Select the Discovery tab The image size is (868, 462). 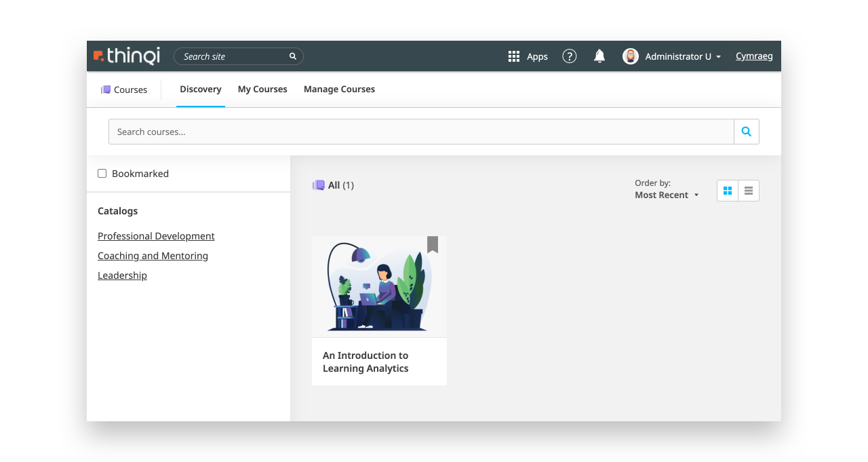pos(200,89)
